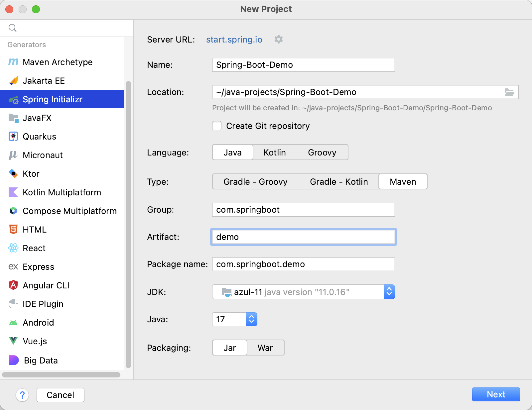Choose Gradle - Kotlin build type
The height and width of the screenshot is (410, 532).
click(339, 182)
